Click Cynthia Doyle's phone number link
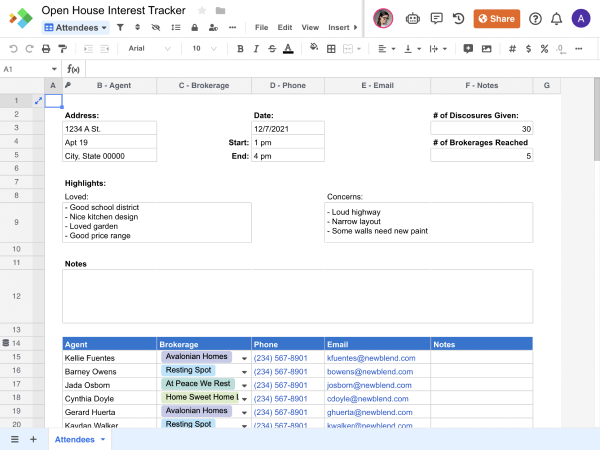The width and height of the screenshot is (600, 450). click(280, 399)
